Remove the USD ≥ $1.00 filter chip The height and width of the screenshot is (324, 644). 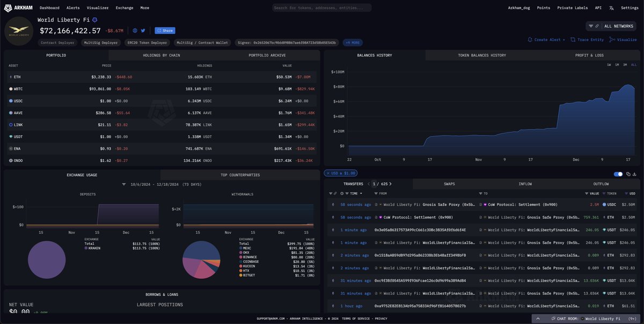329,173
